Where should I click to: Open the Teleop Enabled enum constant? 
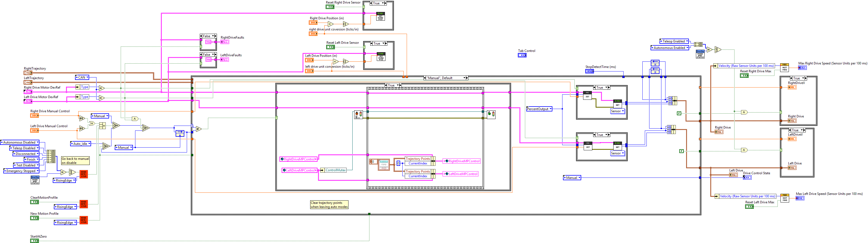click(x=674, y=41)
